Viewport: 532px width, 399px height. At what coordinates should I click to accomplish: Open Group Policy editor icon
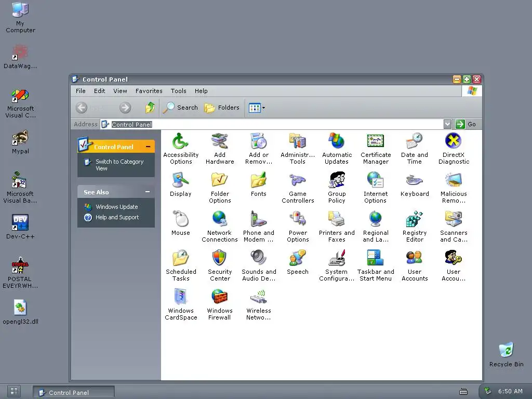click(x=337, y=188)
